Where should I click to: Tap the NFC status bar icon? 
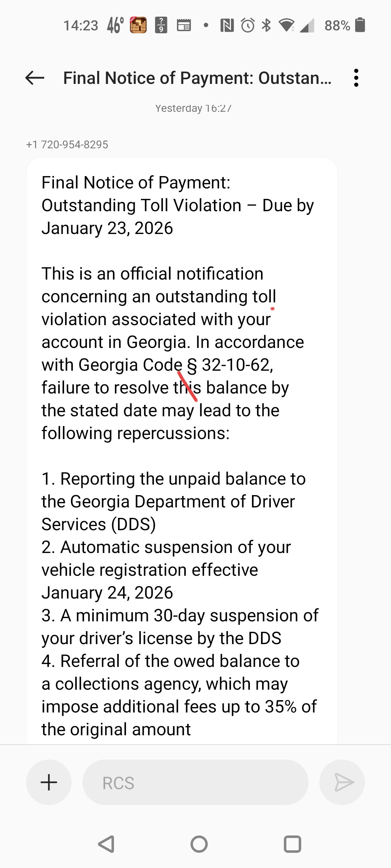click(227, 25)
